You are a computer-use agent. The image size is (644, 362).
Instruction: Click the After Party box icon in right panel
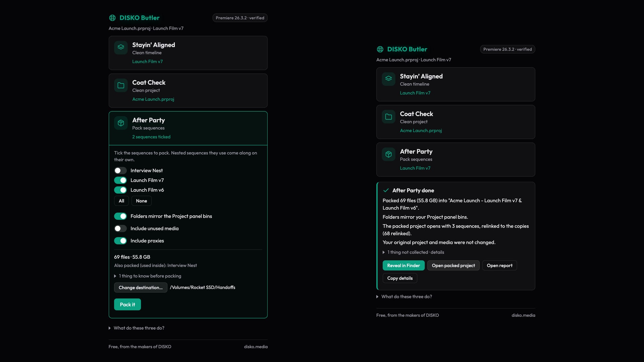tap(388, 154)
